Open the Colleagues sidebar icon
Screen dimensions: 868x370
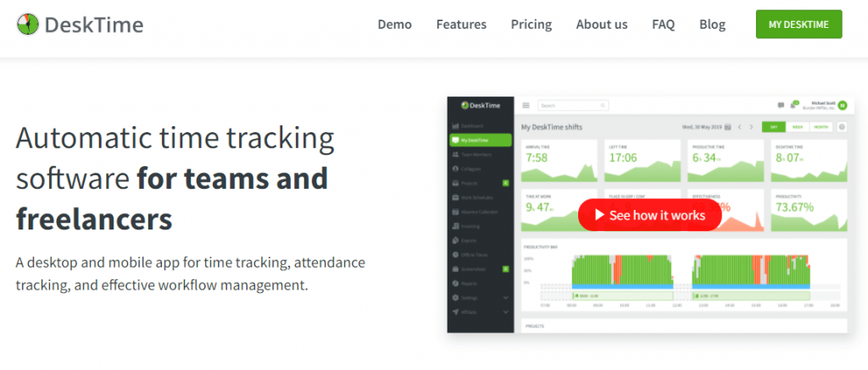click(455, 168)
